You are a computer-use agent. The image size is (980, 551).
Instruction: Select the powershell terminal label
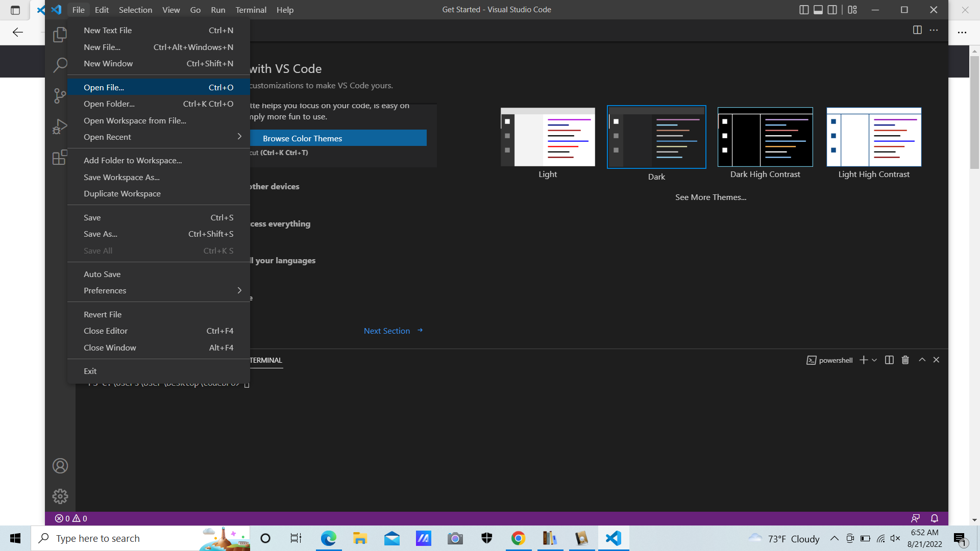tap(829, 360)
